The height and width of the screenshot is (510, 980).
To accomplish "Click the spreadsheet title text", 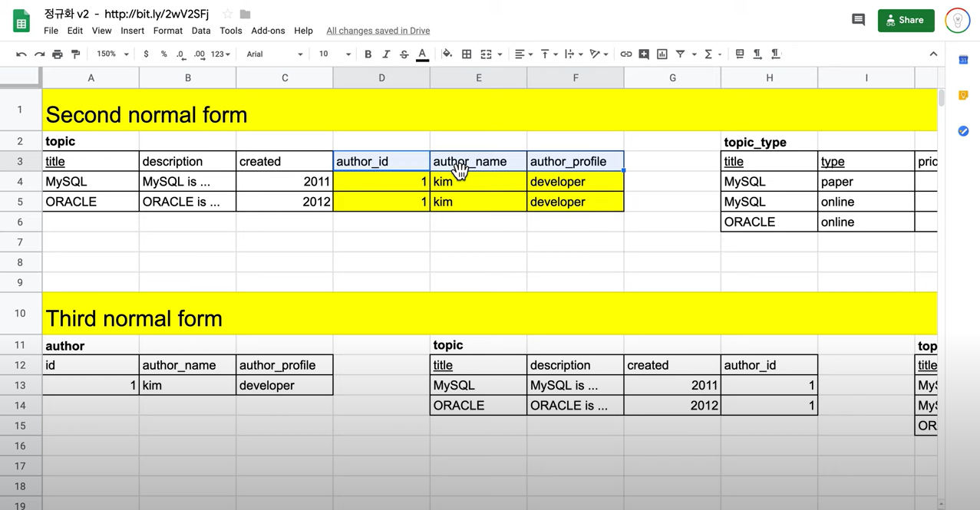I will pyautogui.click(x=127, y=14).
